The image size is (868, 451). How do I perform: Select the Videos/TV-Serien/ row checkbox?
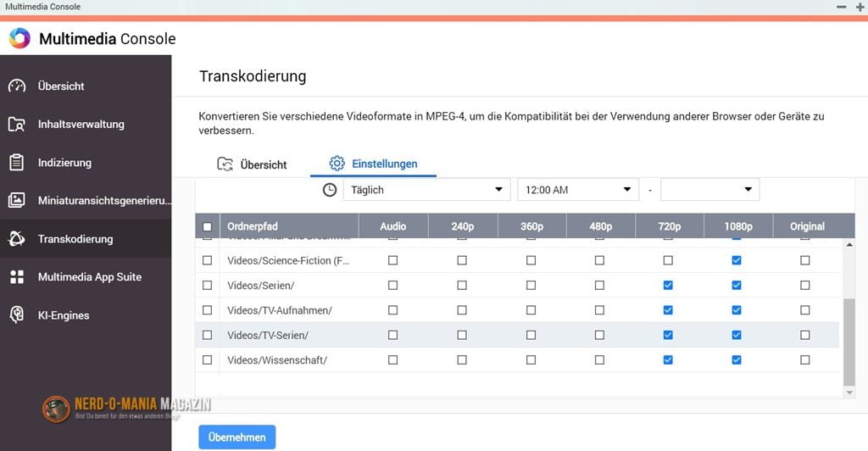coord(207,335)
